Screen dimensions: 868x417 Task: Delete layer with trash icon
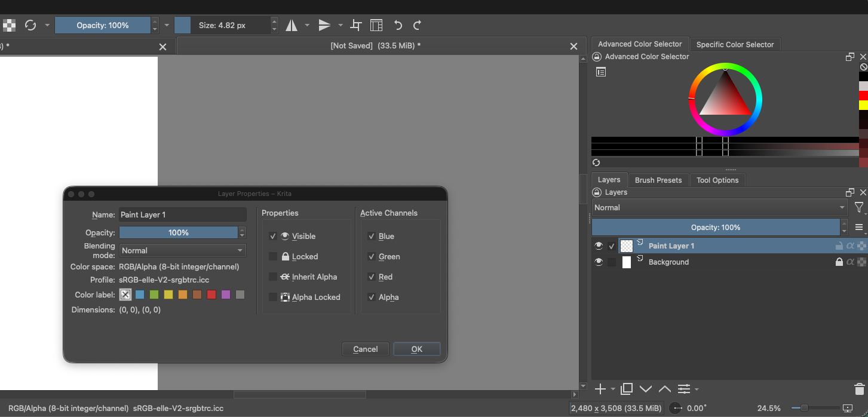click(859, 389)
